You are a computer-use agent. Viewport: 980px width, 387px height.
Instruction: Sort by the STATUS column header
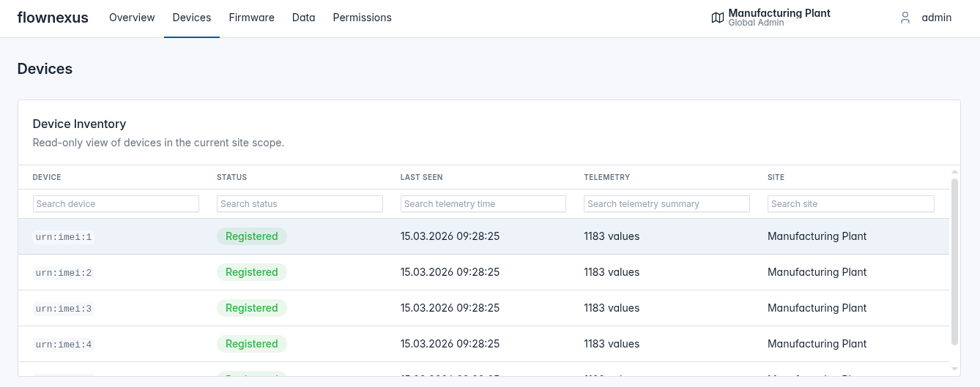pos(231,178)
